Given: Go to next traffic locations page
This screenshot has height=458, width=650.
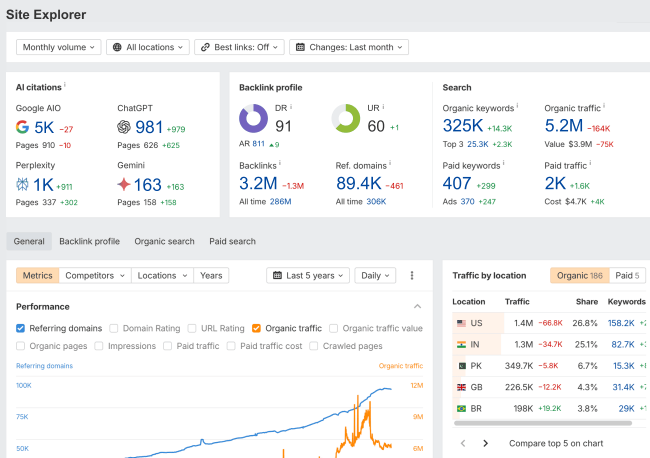Looking at the screenshot, I should 486,443.
